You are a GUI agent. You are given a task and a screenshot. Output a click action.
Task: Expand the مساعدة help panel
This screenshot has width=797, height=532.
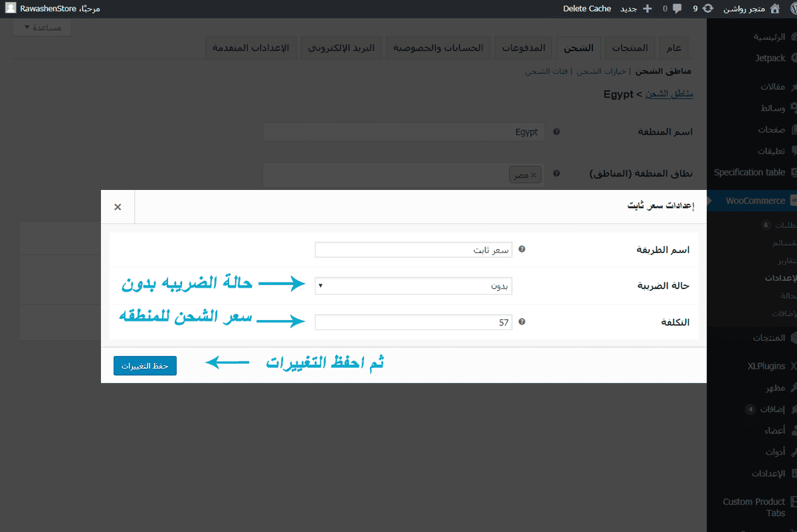tap(43, 28)
